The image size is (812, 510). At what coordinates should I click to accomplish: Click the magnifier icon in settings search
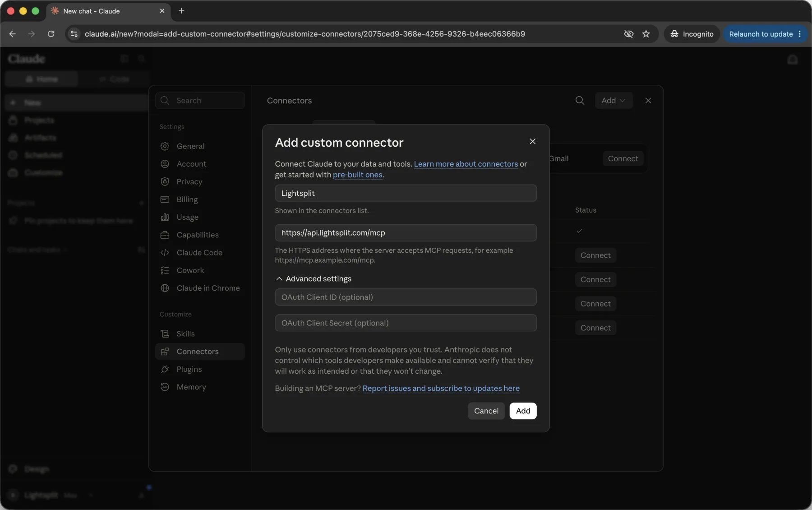point(165,101)
